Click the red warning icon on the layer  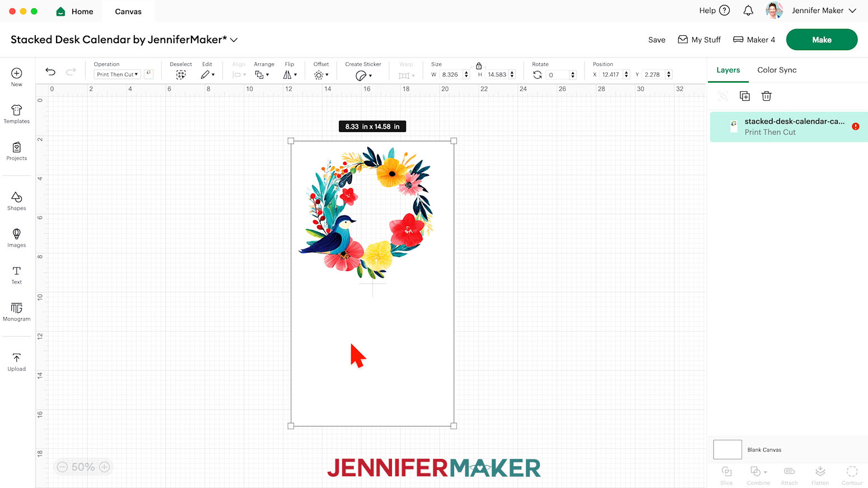(x=856, y=126)
